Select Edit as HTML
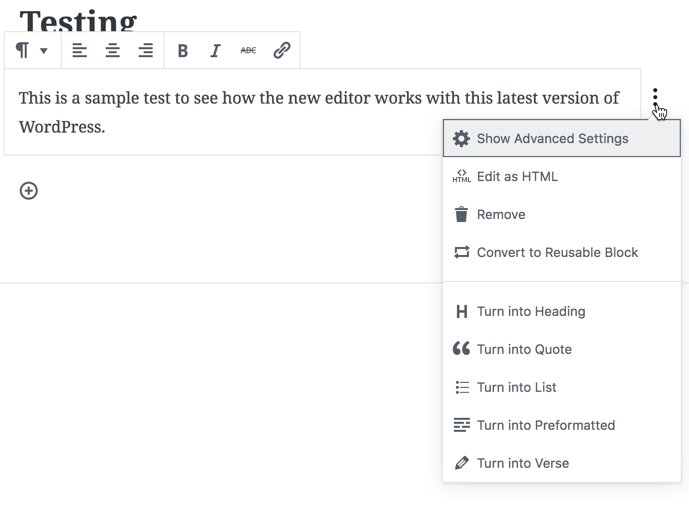 point(562,176)
